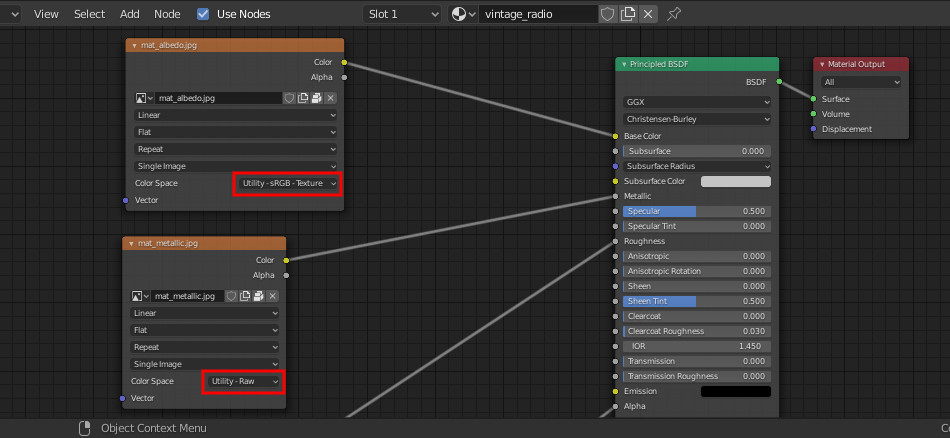Collapse the mat_albedo.jpg node
The image size is (950, 438).
(x=134, y=45)
